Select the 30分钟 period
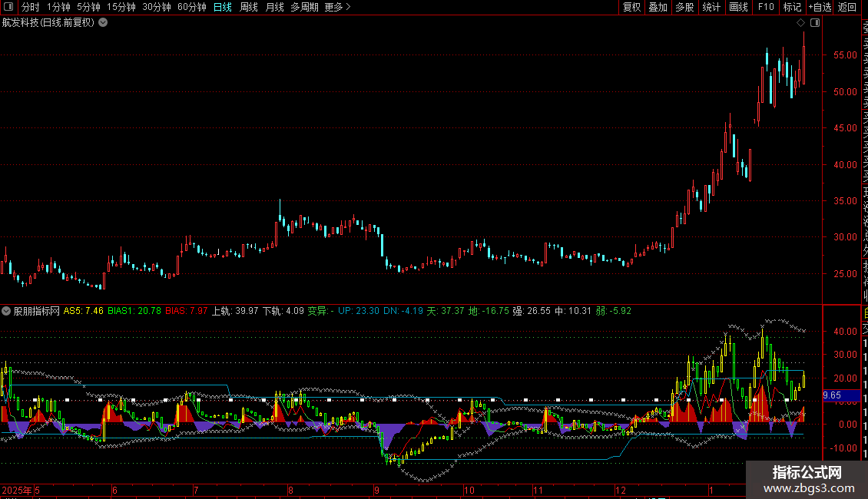 [157, 7]
